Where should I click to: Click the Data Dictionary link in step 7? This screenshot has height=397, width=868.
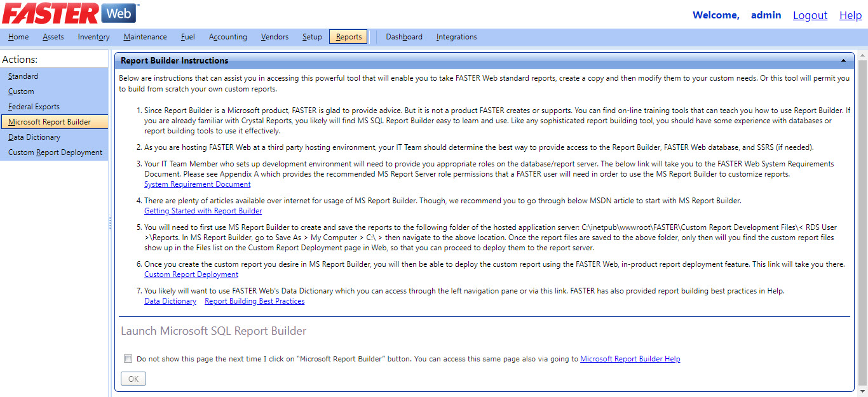coord(170,301)
